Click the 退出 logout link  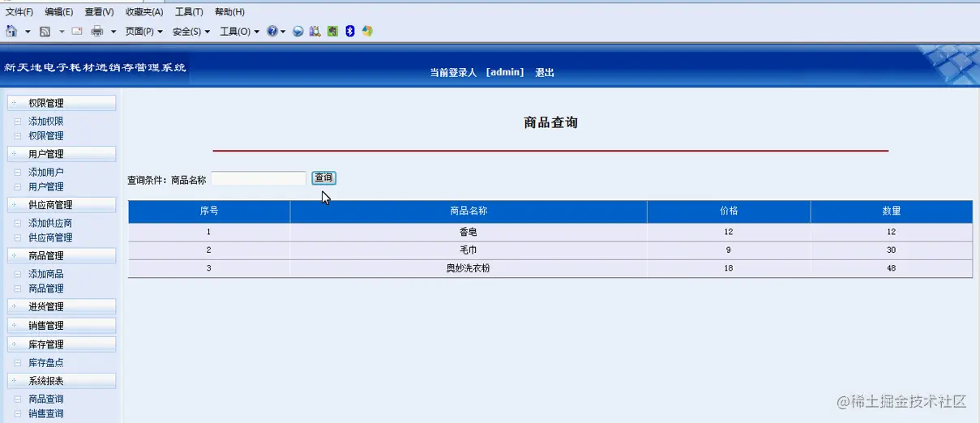tap(545, 73)
